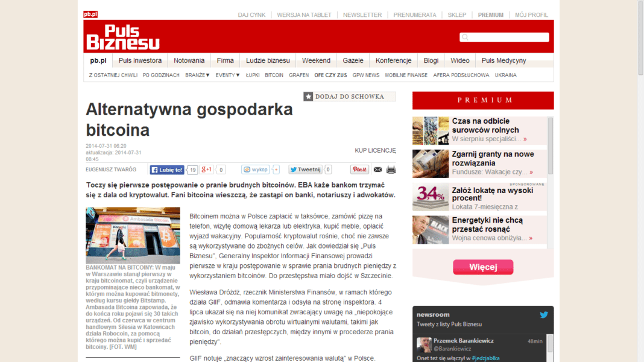Open Wersja na tablet link
644x362 pixels.
tap(304, 15)
